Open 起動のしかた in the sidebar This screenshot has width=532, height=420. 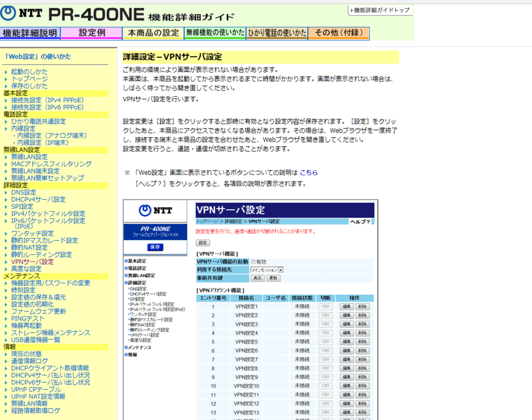click(x=29, y=71)
